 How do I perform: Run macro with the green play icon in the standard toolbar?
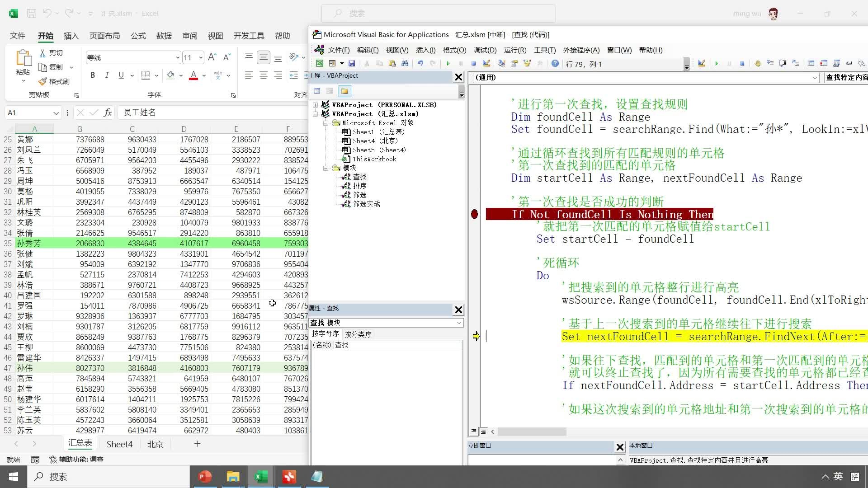448,64
